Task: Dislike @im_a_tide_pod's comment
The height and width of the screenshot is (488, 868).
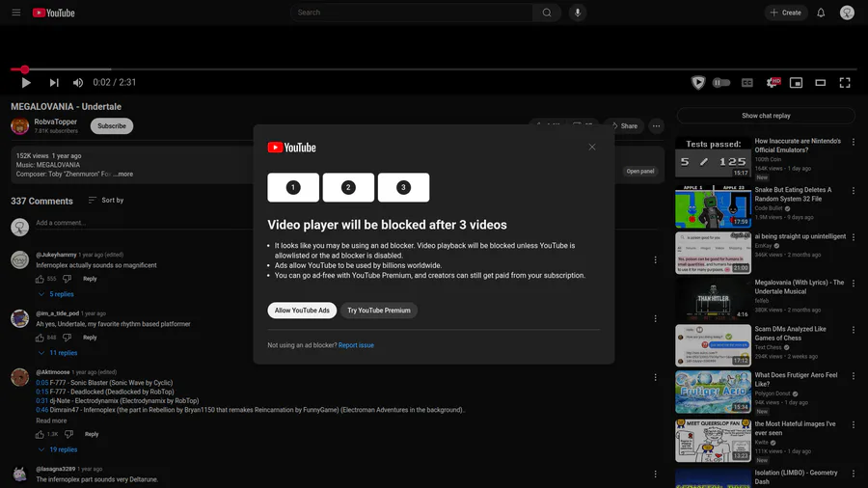Action: coord(67,338)
